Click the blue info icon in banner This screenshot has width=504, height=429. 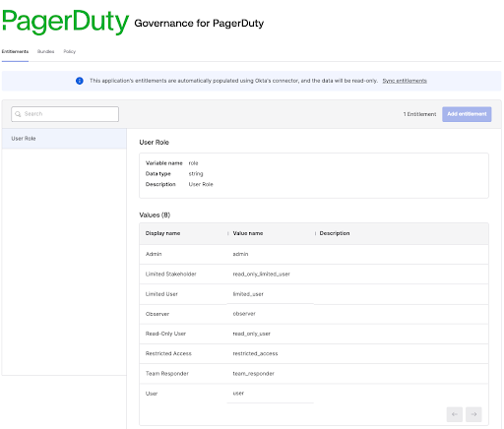(x=80, y=81)
